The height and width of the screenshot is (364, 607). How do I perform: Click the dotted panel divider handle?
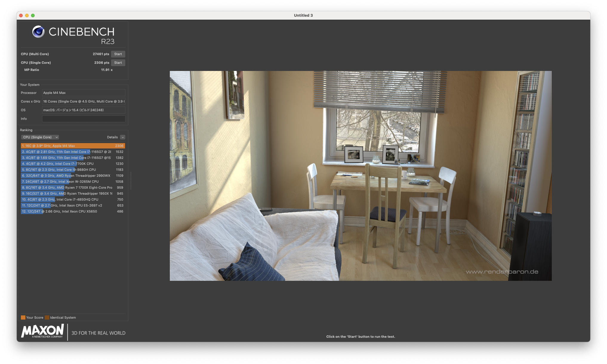[x=130, y=181]
